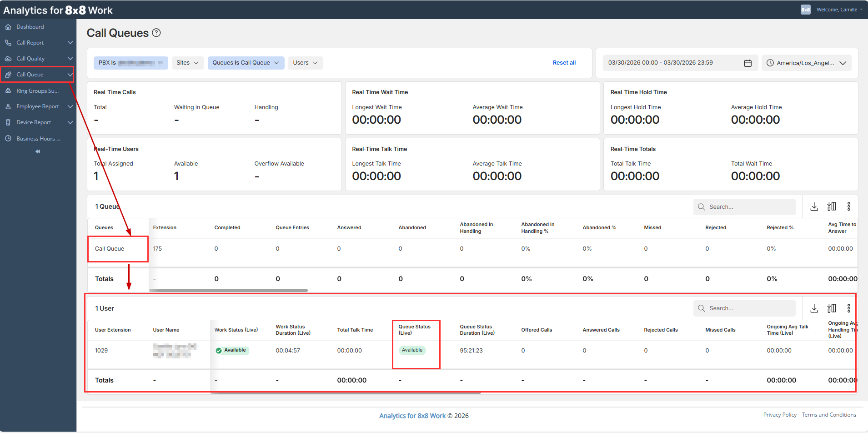Open more options for Queues table
868x433 pixels.
tap(848, 206)
